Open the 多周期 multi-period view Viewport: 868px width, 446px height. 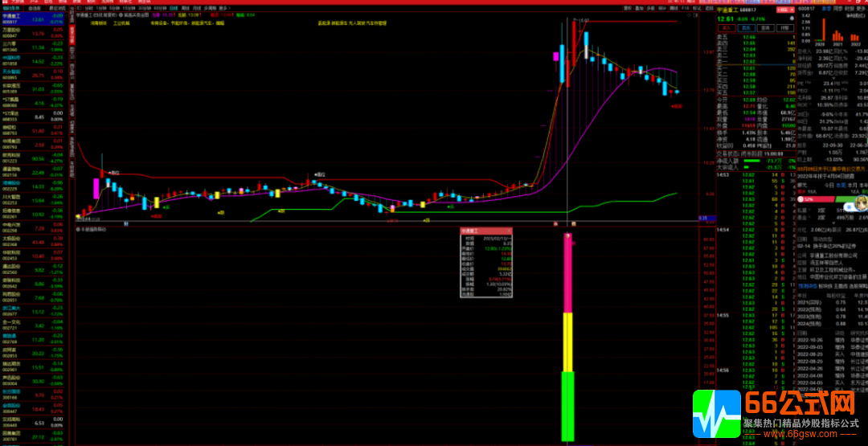pos(211,9)
